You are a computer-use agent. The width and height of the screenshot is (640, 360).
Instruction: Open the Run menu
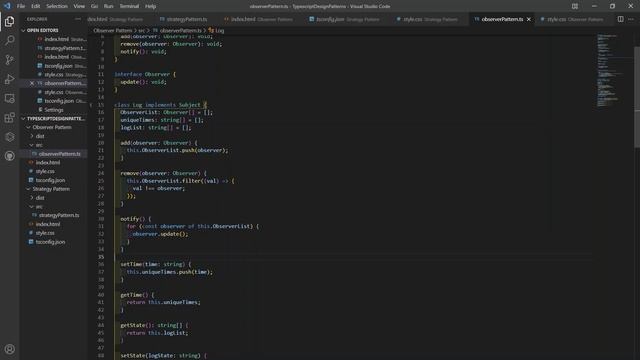pos(108,6)
